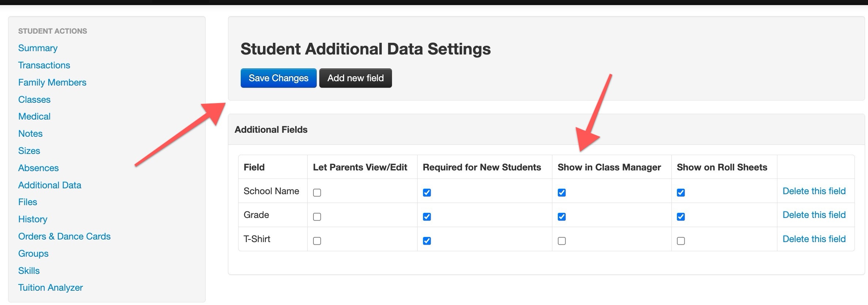
Task: Open the Tuition Analyzer link
Action: pos(50,287)
